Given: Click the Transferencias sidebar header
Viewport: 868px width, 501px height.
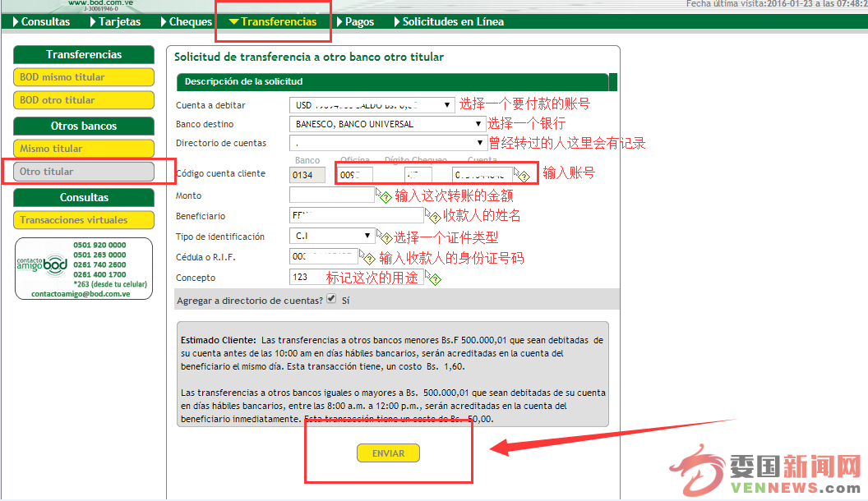Looking at the screenshot, I should tap(84, 54).
